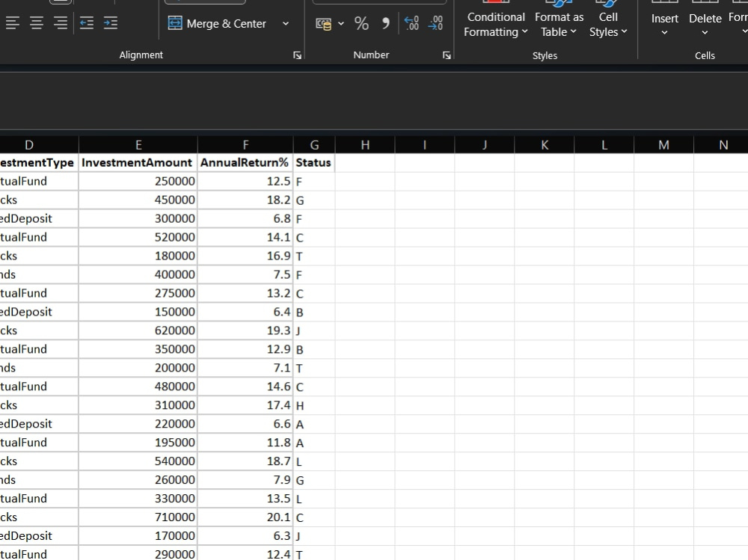Click the Center align icon
The image size is (748, 560).
point(37,23)
